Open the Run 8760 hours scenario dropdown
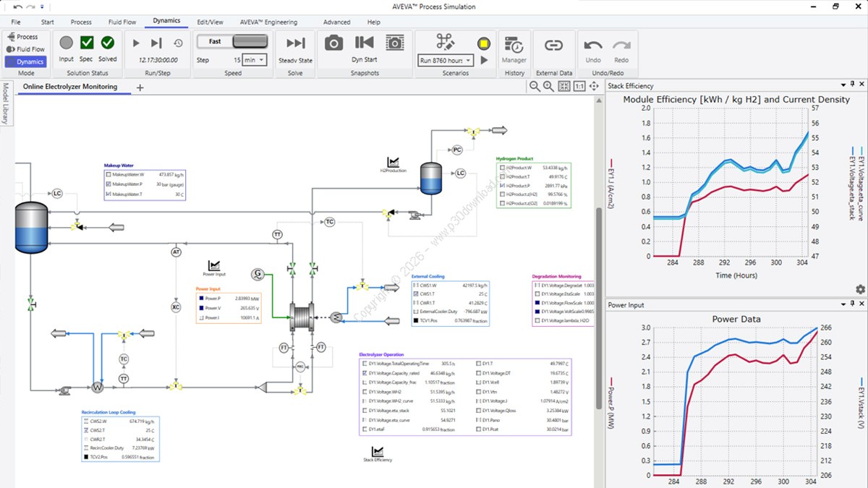Screen dimensions: 868x488 (446, 61)
